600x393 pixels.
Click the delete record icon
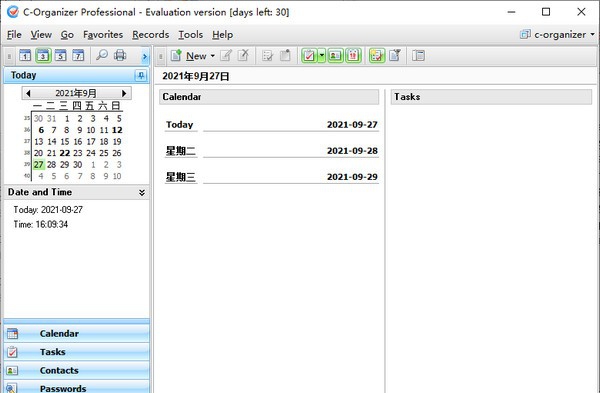point(243,56)
